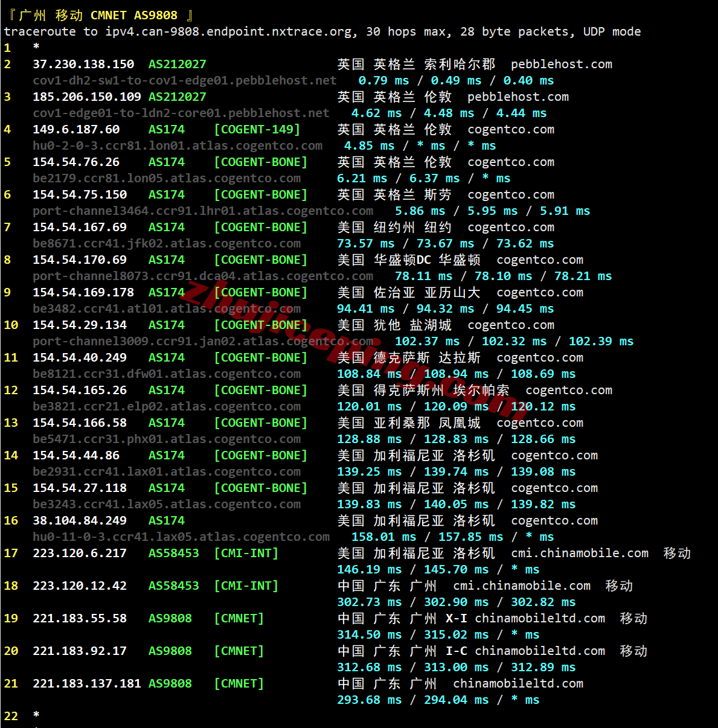Click latency value 293.68 ms on hop 21
This screenshot has height=728, width=718.
coord(369,700)
